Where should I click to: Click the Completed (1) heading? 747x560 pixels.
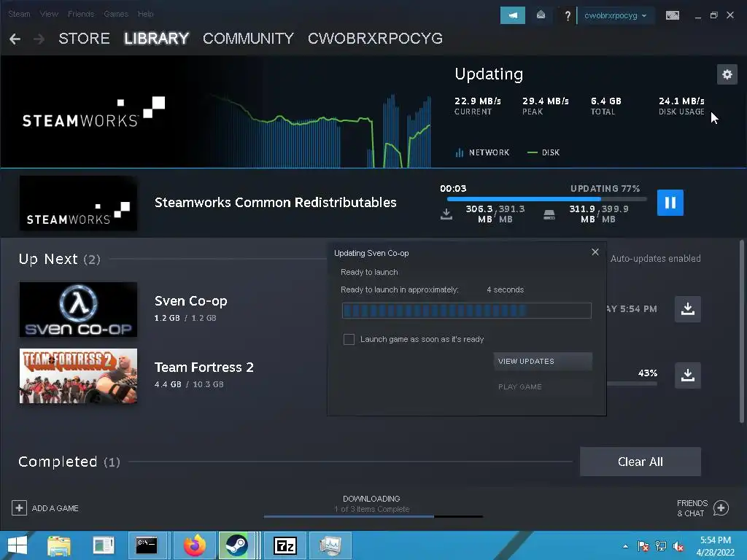(69, 462)
